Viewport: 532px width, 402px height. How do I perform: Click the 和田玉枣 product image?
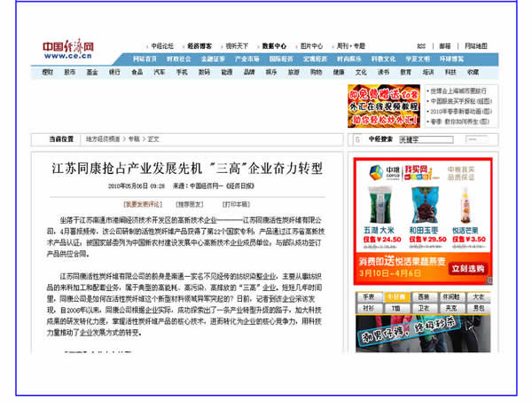tap(426, 205)
